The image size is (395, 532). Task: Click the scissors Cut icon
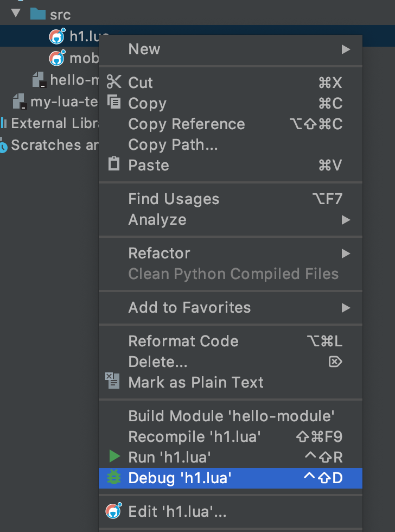114,82
